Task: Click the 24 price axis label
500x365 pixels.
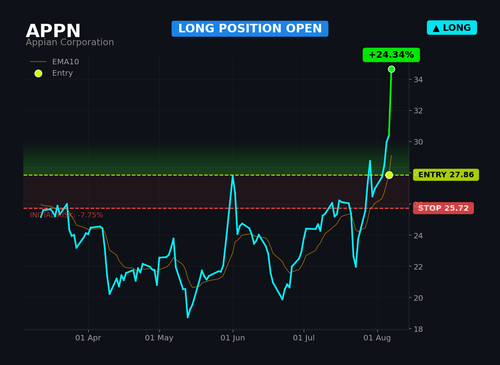Action: click(x=418, y=236)
